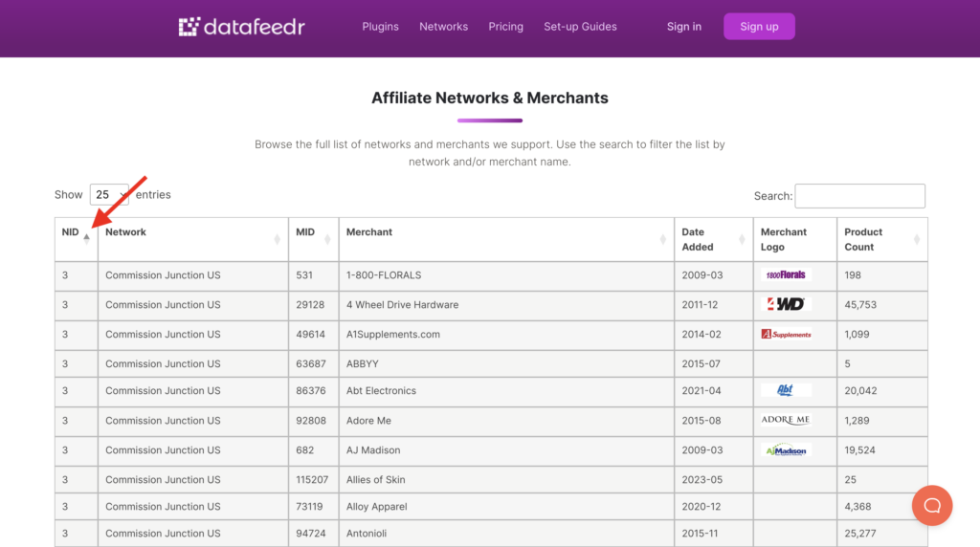This screenshot has height=547, width=980.
Task: Click the Adore Me merchant logo
Action: point(786,420)
